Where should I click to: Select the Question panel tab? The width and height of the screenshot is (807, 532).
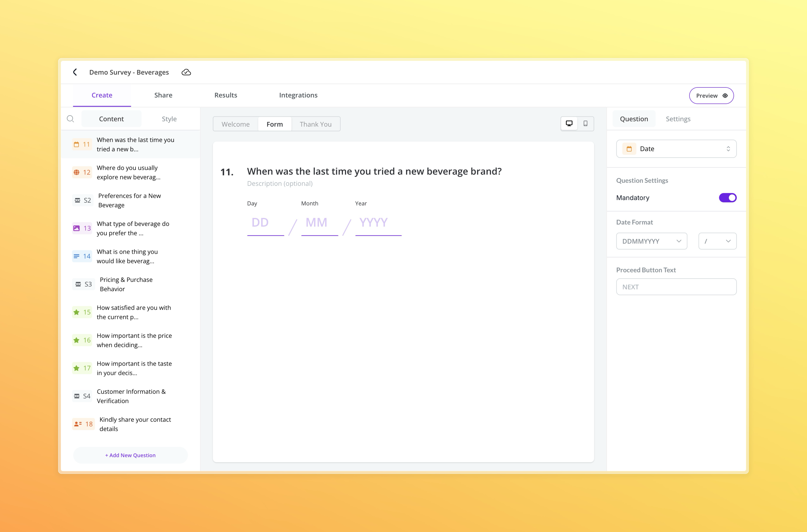pyautogui.click(x=634, y=119)
